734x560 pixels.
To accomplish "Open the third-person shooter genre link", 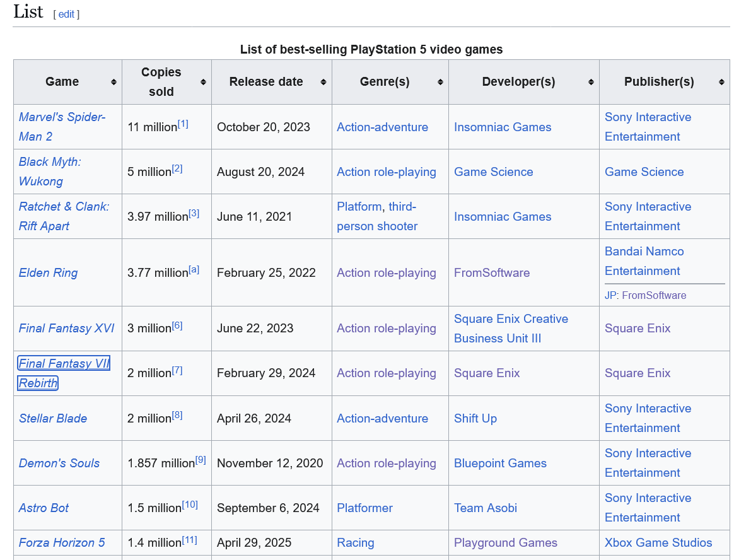I will (x=377, y=226).
